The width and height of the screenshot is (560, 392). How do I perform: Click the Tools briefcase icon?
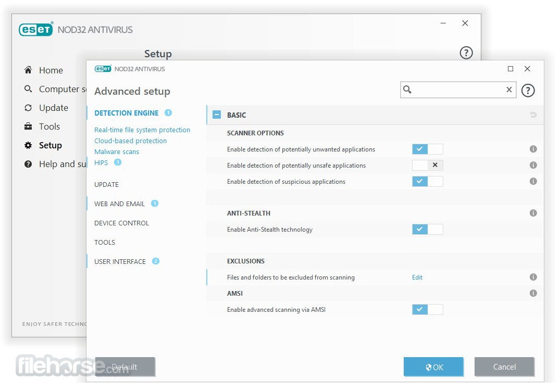28,127
